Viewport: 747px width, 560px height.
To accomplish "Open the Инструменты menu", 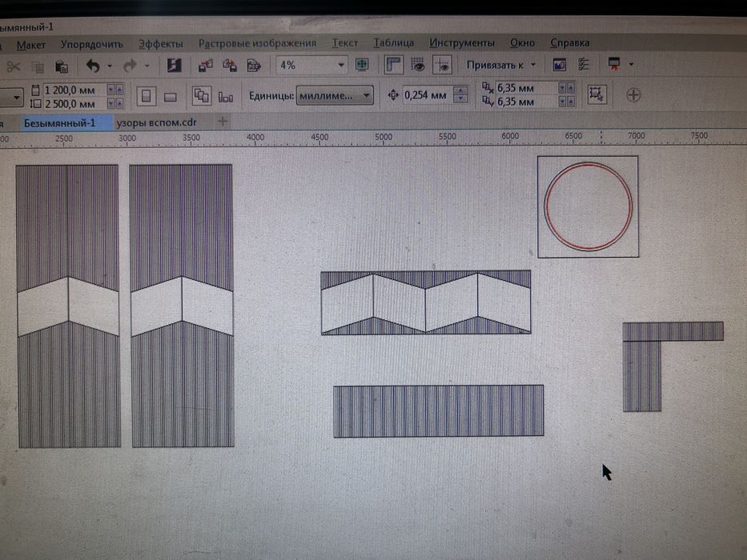I will (x=462, y=43).
